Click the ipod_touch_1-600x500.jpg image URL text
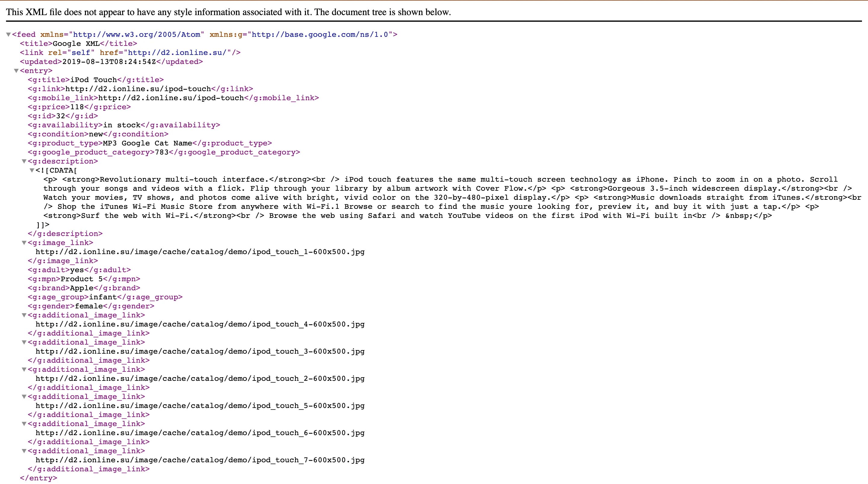This screenshot has height=484, width=868. 200,252
